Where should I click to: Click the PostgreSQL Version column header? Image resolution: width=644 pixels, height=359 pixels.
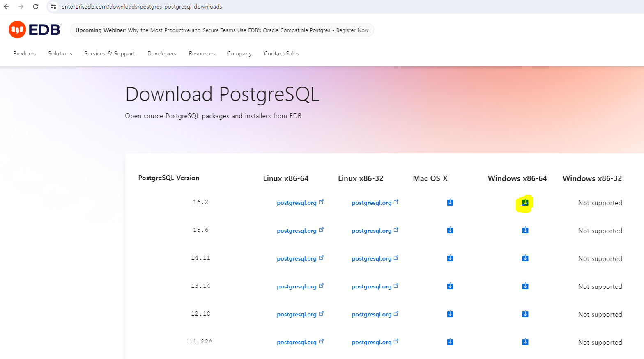(x=169, y=178)
